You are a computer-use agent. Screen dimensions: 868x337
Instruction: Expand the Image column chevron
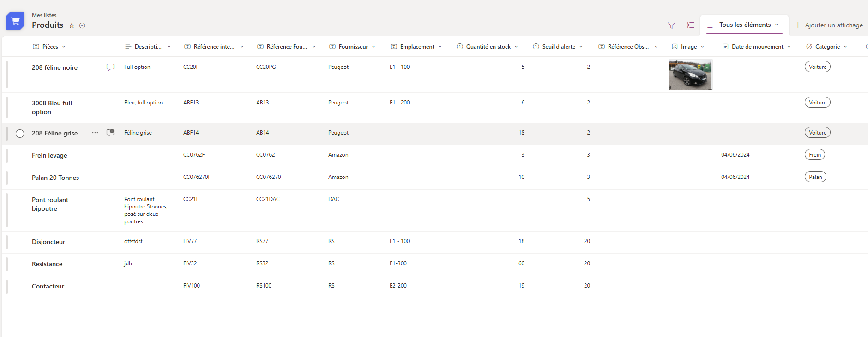coord(703,47)
